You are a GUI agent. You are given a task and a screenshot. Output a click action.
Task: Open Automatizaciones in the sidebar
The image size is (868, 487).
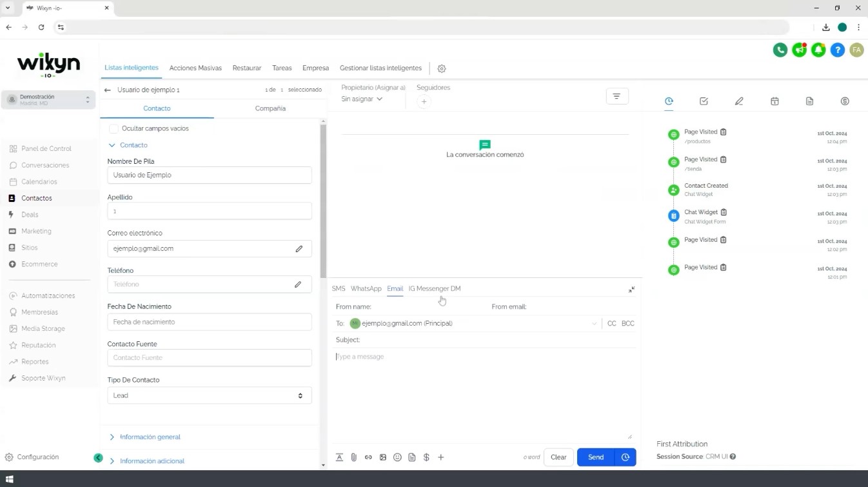(48, 295)
